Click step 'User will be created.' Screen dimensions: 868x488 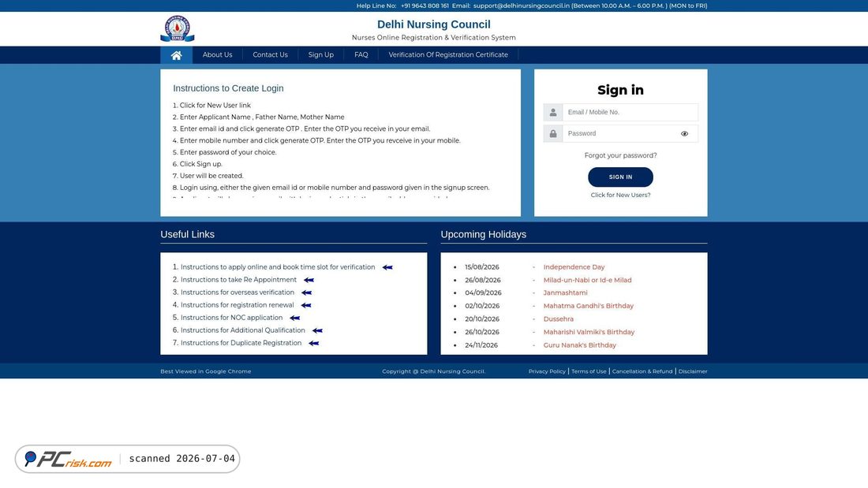211,176
